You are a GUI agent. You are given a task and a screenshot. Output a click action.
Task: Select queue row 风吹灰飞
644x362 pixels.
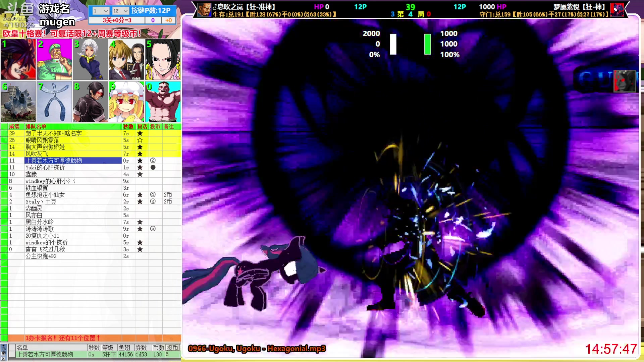[x=95, y=154]
